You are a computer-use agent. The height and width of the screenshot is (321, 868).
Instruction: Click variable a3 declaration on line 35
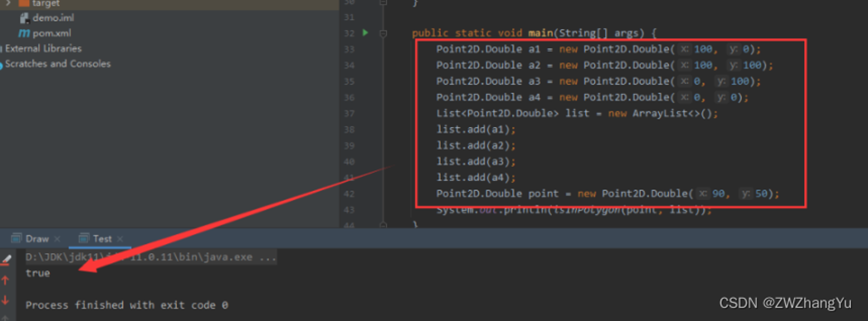pos(534,81)
